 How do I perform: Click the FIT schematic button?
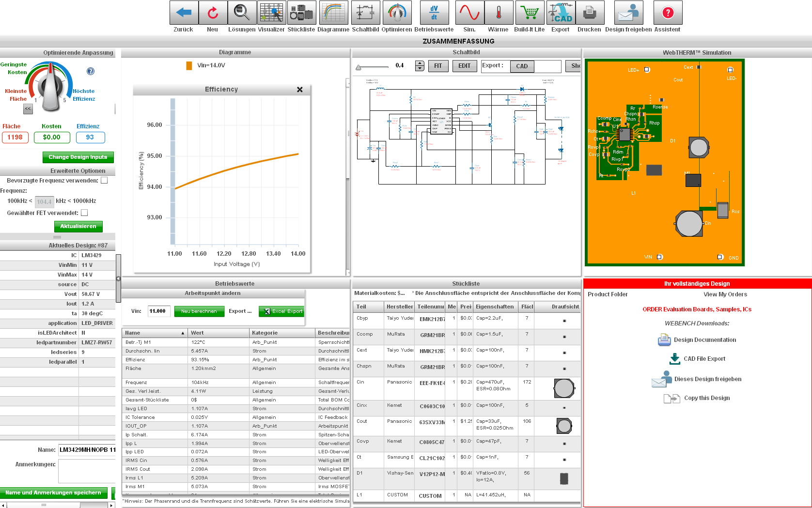(438, 66)
